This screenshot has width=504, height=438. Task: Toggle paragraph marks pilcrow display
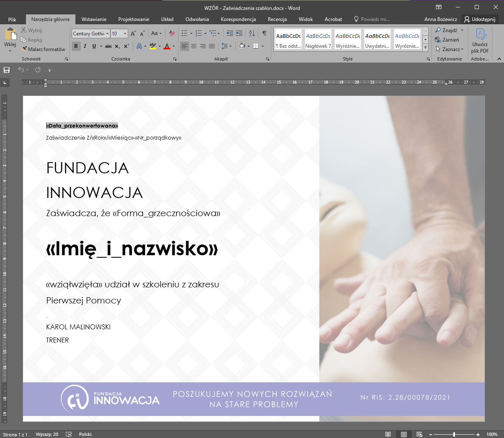264,33
